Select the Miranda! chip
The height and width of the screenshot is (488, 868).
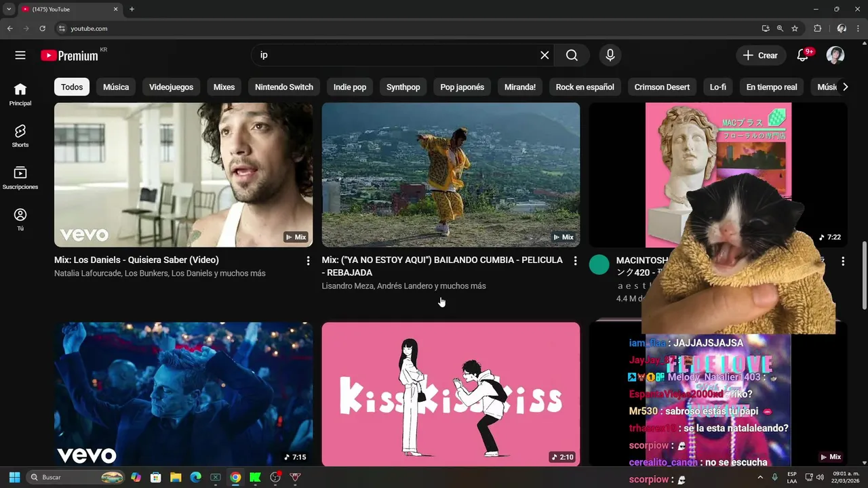[520, 87]
